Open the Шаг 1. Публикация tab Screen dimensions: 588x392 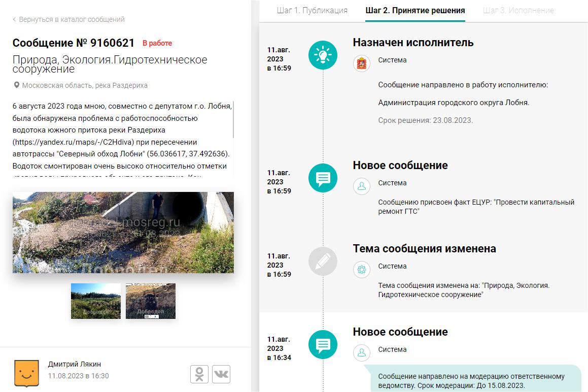point(312,11)
